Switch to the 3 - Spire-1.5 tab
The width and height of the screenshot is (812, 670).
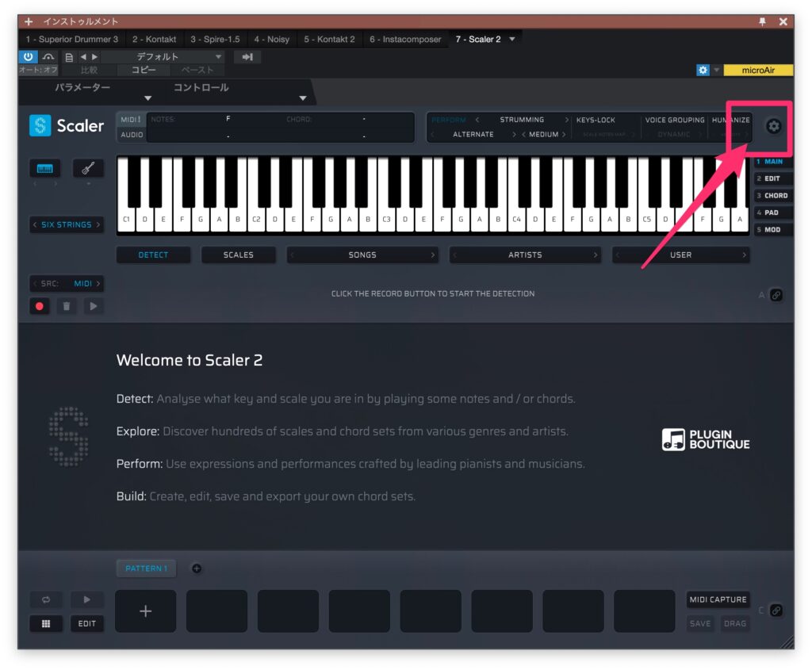point(215,39)
